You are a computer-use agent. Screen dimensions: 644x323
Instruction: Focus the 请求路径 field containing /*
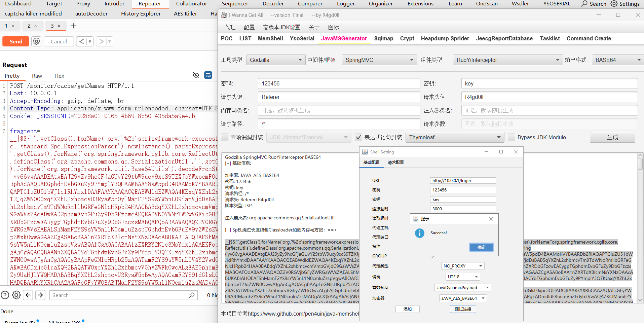tap(339, 124)
